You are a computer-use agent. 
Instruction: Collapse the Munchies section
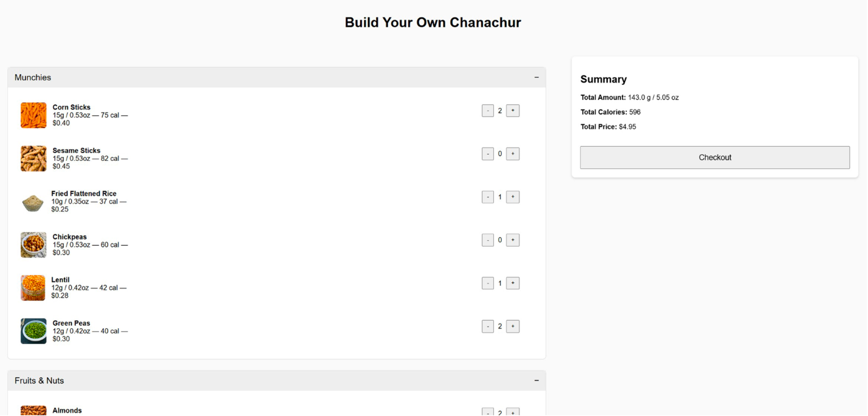point(536,78)
